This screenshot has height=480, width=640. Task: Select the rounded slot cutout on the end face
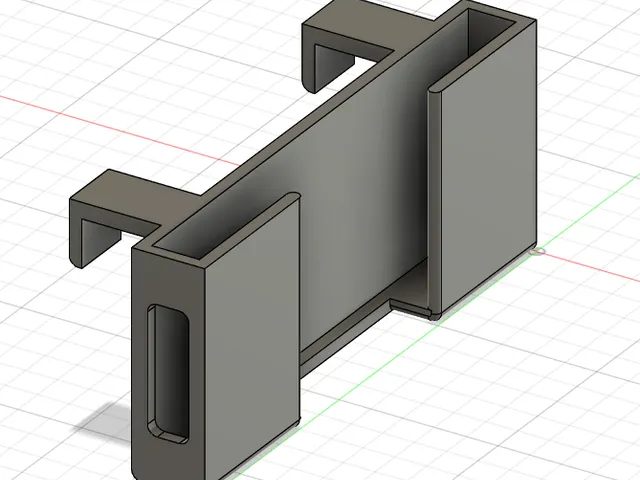tap(168, 373)
